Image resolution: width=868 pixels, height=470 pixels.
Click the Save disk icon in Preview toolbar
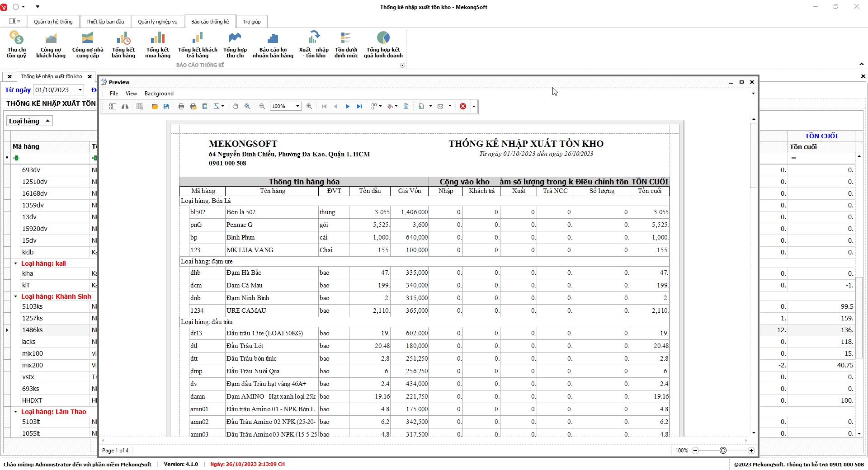166,106
